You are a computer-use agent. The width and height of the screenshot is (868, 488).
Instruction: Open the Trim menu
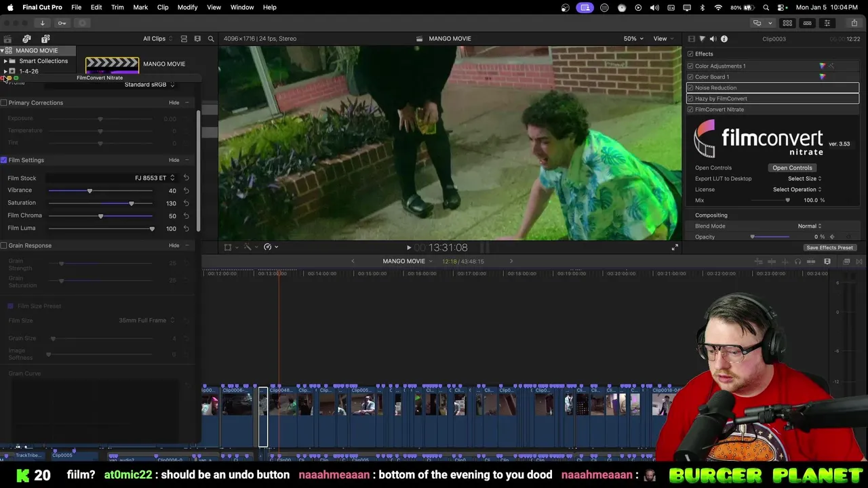pos(117,7)
